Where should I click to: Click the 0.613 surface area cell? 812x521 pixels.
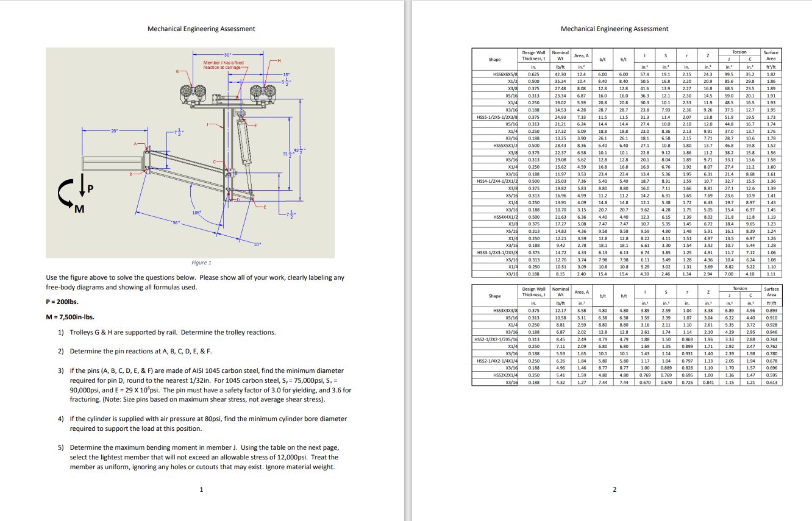(772, 382)
